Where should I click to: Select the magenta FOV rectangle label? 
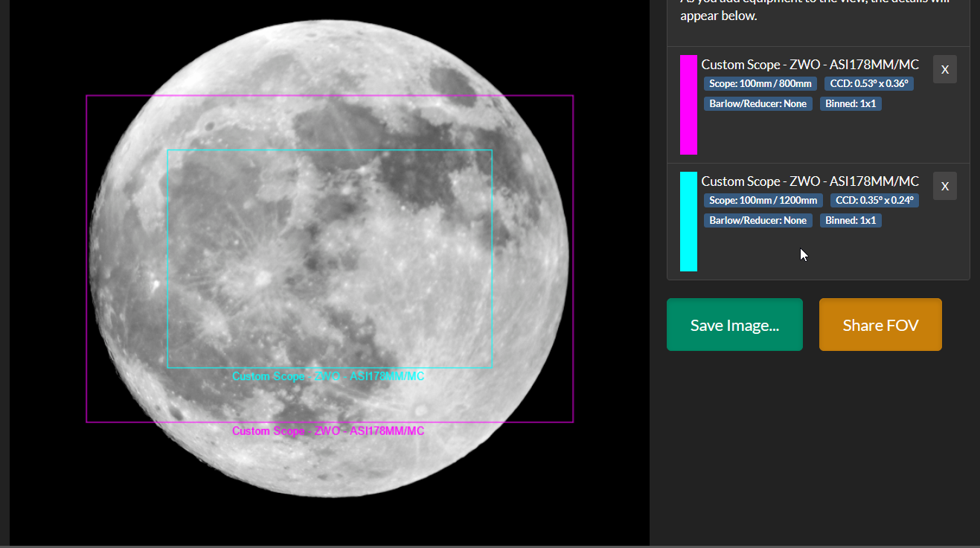pyautogui.click(x=328, y=431)
